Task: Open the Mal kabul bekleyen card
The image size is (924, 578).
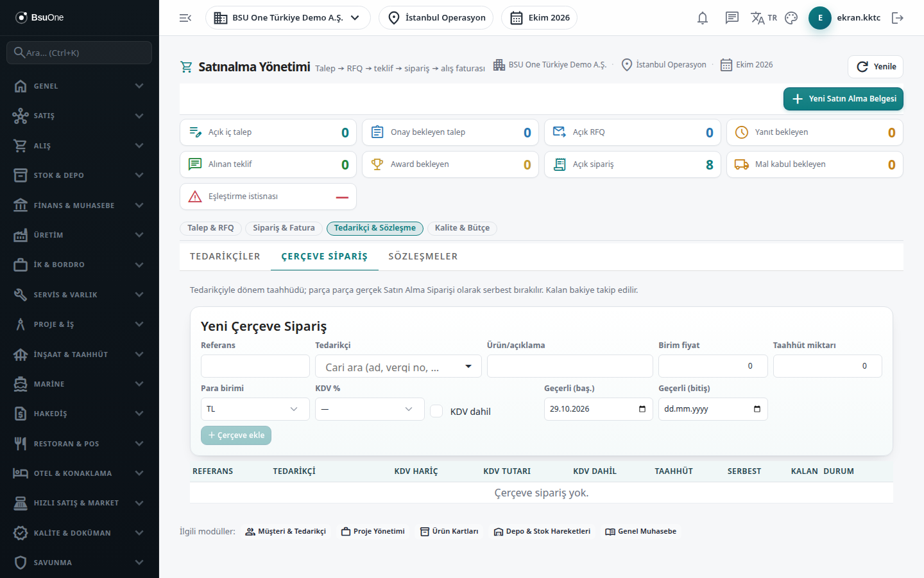Action: [x=815, y=164]
